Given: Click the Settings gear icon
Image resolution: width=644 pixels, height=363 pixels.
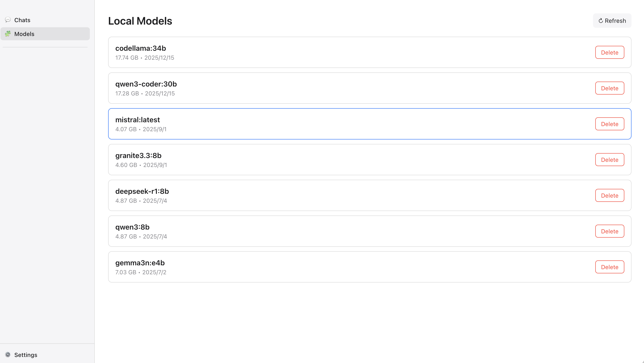Looking at the screenshot, I should pos(8,355).
